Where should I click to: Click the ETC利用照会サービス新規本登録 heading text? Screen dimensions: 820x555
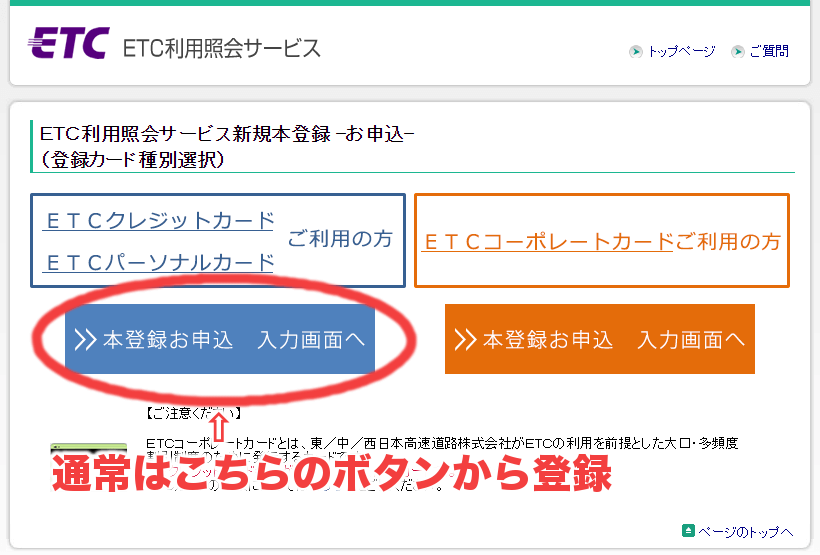(x=227, y=134)
